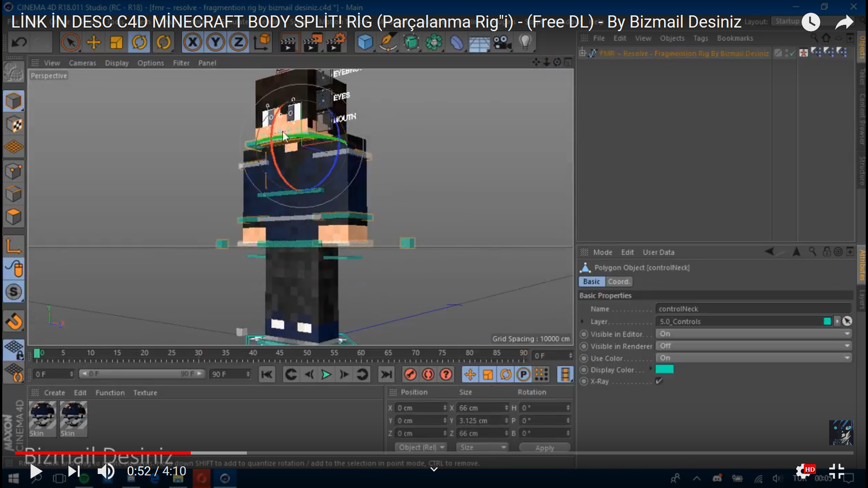Click the Make Editable icon
This screenshot has height=488, width=868.
click(x=14, y=73)
